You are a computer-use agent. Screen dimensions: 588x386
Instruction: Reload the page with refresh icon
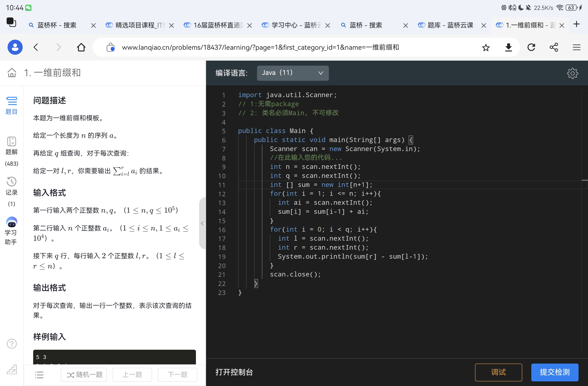[531, 47]
